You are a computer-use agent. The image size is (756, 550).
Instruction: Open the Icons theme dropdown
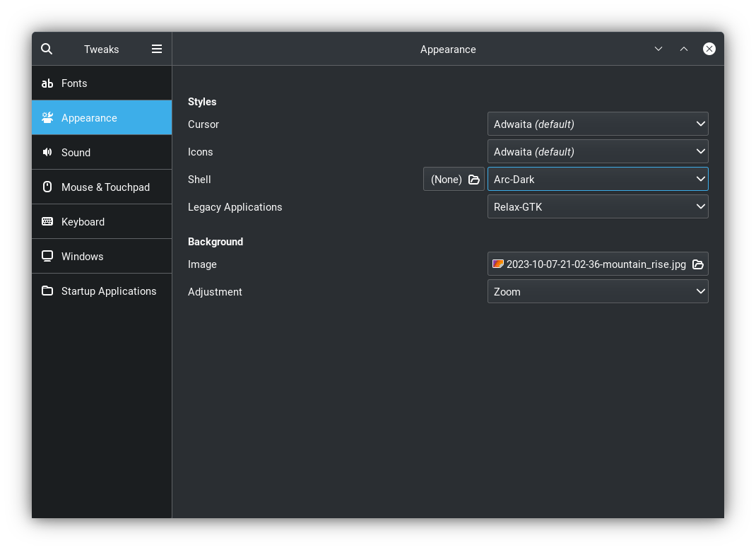598,151
